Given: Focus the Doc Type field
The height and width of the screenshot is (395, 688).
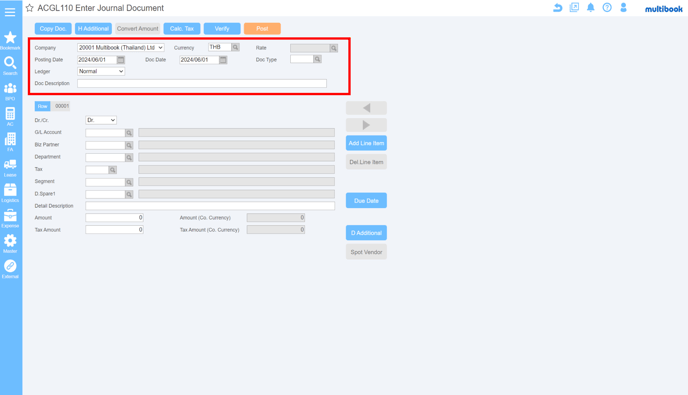Looking at the screenshot, I should point(302,59).
